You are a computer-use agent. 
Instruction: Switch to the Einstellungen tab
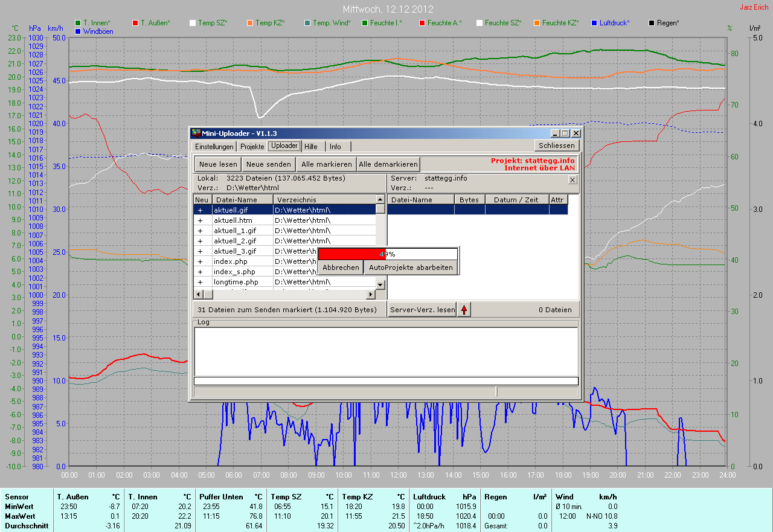(x=214, y=147)
